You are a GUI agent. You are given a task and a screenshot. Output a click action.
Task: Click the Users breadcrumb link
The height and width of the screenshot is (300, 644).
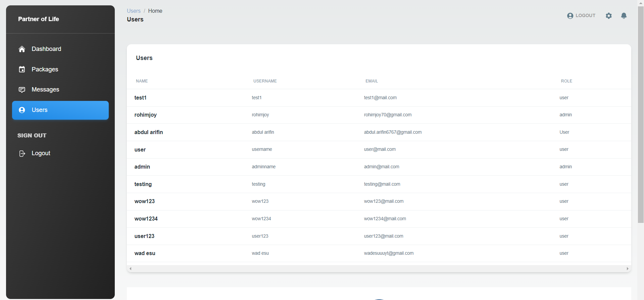coord(134,11)
